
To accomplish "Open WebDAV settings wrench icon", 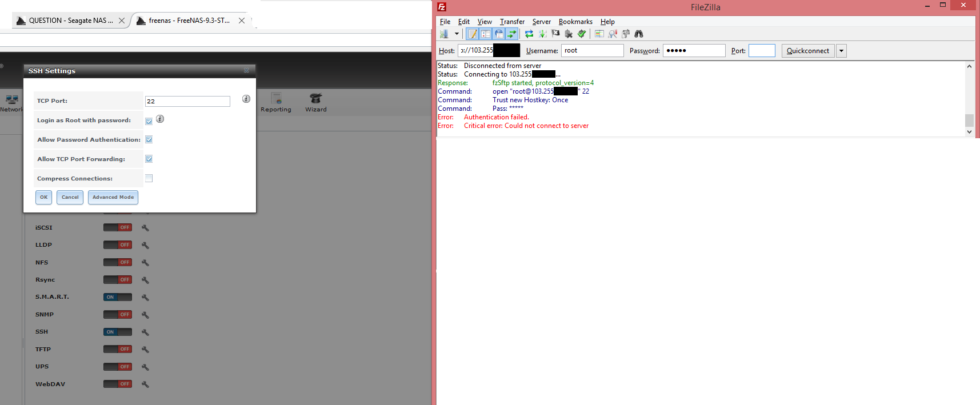I will click(x=145, y=384).
